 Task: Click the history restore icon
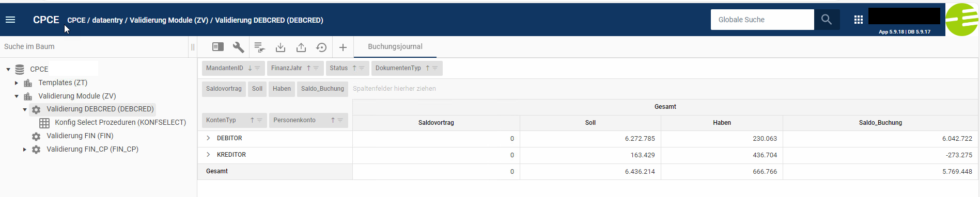click(x=321, y=47)
